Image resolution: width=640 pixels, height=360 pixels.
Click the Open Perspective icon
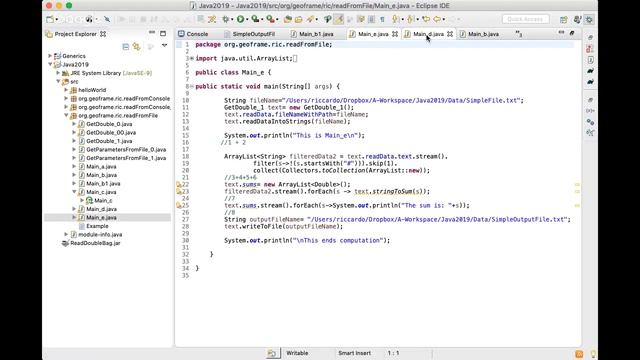tap(564, 19)
